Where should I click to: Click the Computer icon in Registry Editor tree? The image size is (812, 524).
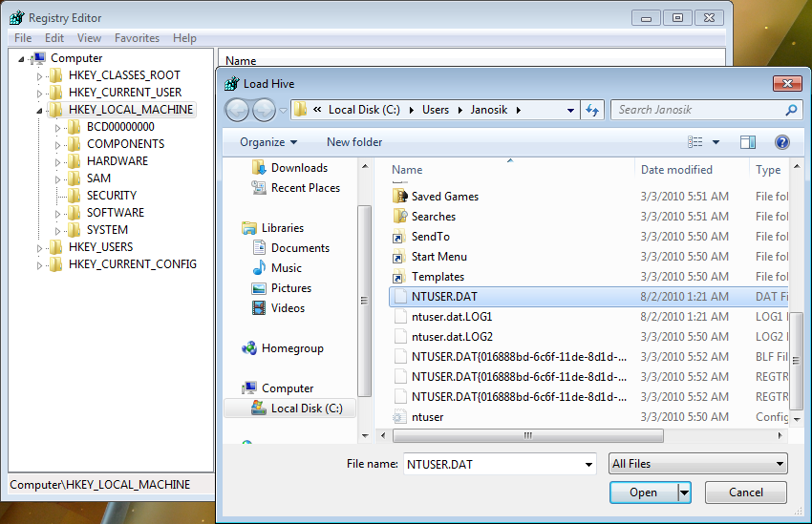[x=38, y=58]
